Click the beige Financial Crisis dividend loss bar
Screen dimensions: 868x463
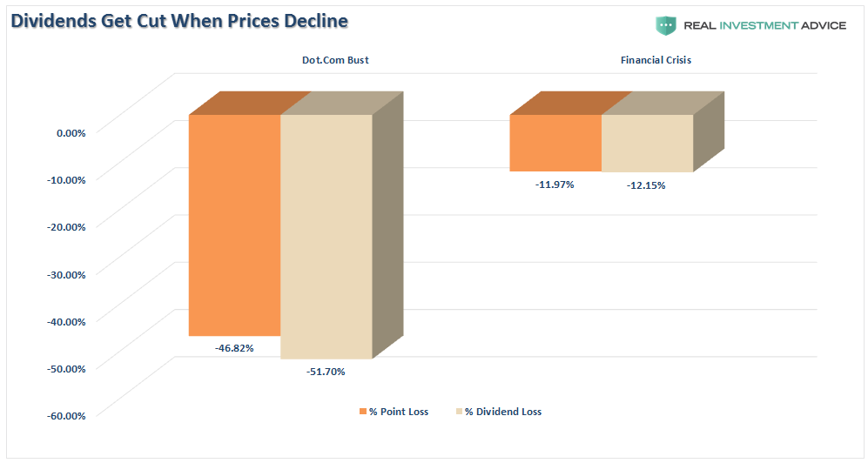point(647,143)
